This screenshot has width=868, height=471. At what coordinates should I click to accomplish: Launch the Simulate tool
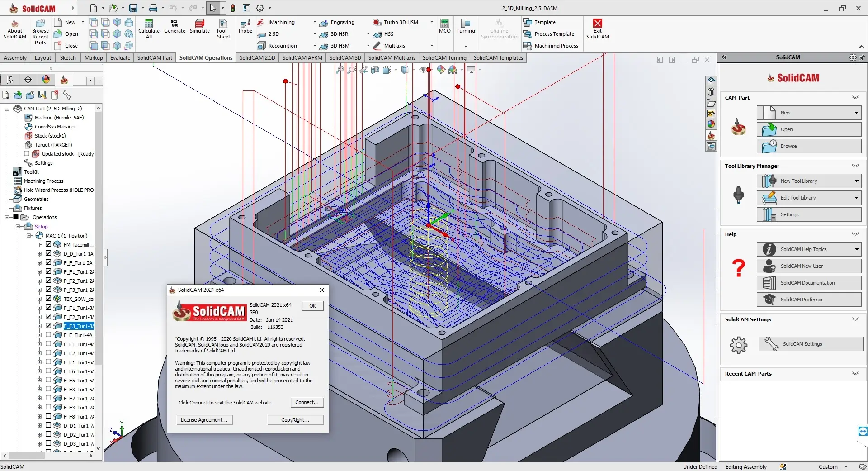click(200, 27)
